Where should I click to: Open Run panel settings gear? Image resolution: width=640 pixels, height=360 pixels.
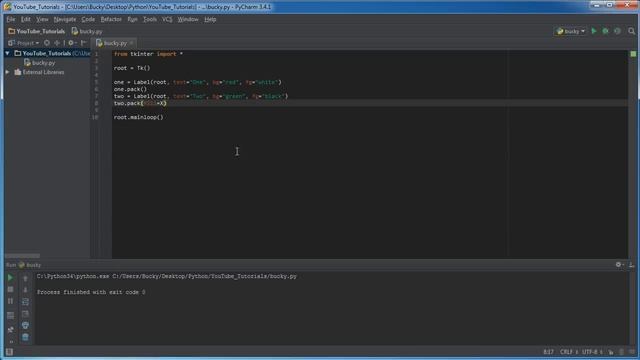click(x=619, y=265)
